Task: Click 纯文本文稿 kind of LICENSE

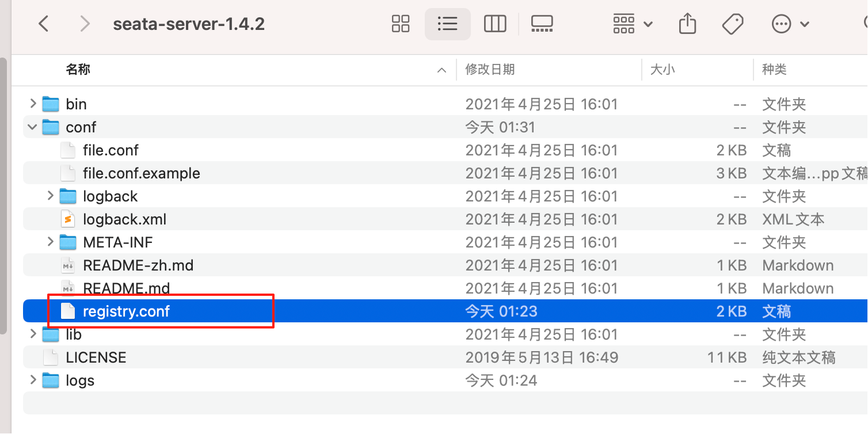Action: [x=798, y=357]
